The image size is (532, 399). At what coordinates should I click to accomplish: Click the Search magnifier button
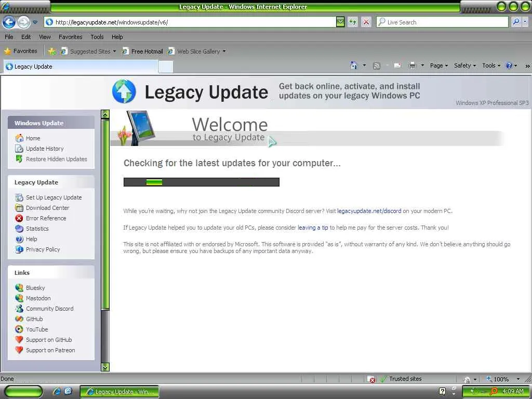[516, 22]
